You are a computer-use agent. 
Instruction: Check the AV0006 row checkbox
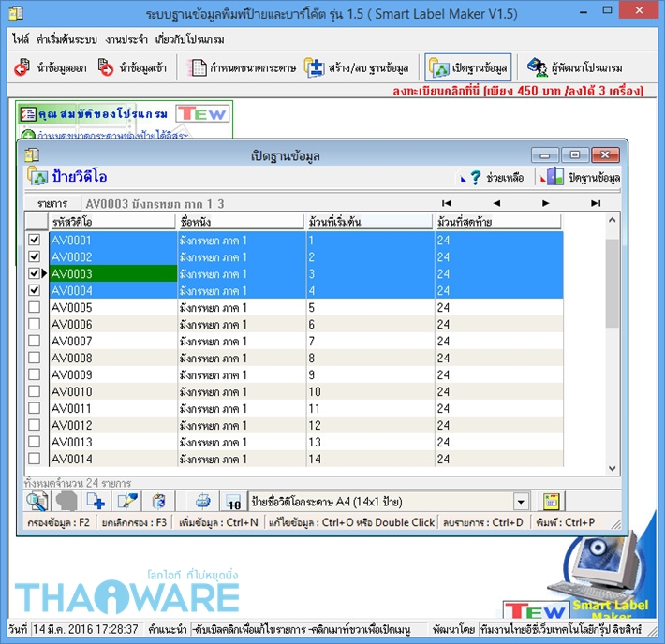click(x=35, y=324)
